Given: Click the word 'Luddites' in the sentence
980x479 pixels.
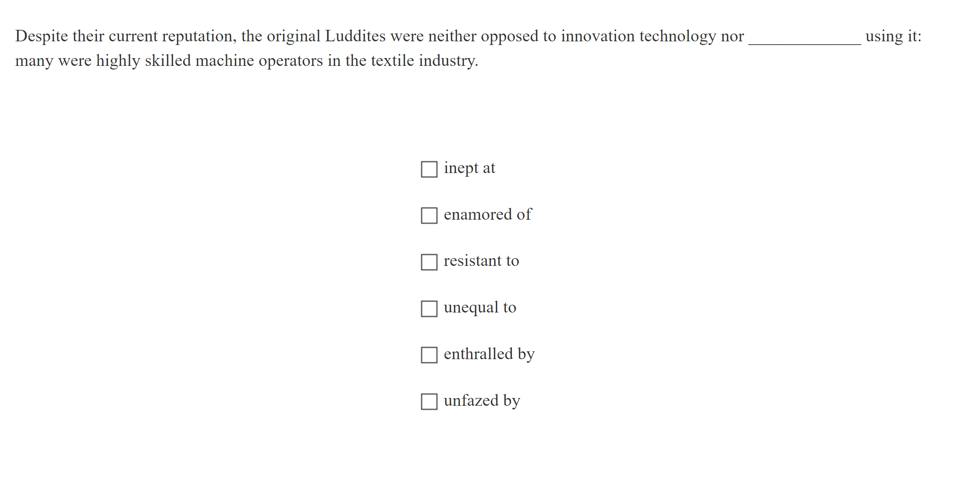Looking at the screenshot, I should point(355,36).
